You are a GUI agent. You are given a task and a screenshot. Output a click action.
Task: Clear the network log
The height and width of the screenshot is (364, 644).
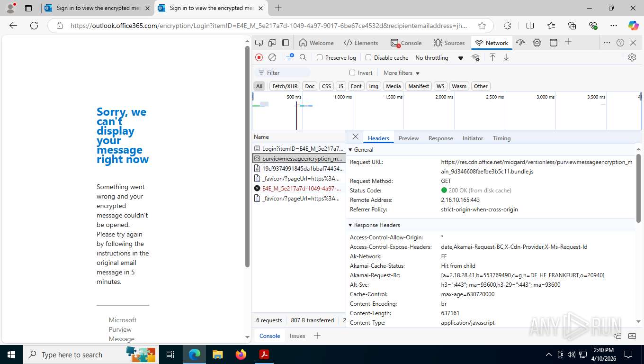pos(272,57)
